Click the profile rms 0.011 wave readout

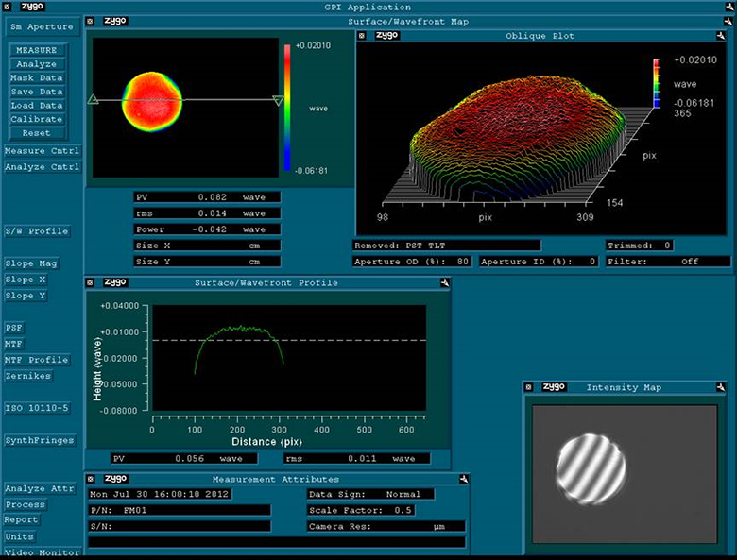tap(357, 459)
